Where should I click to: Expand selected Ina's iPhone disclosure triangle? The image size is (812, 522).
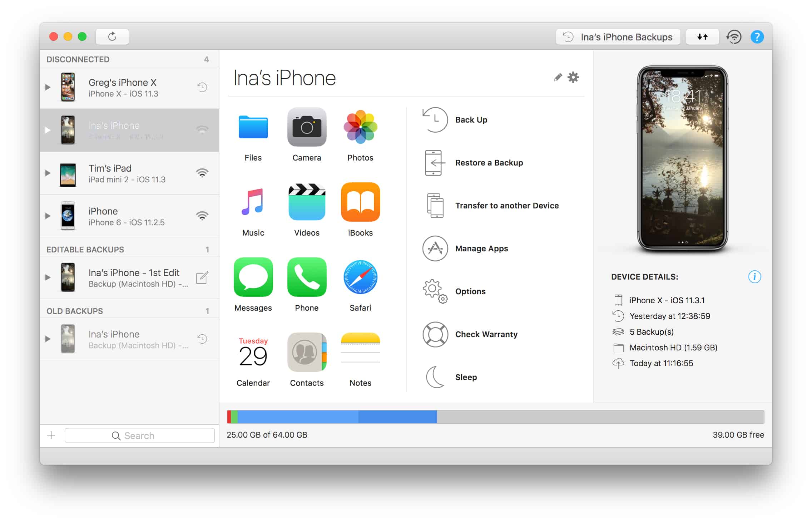click(48, 130)
